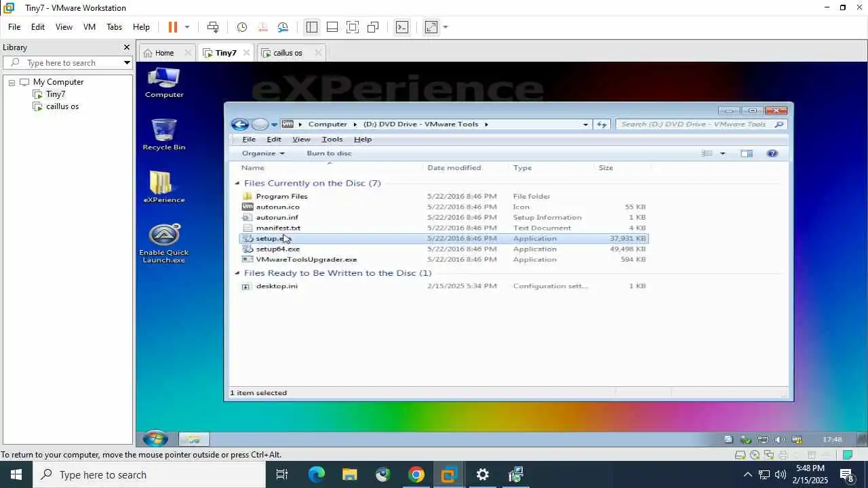Click the stretch guest display icon

tap(431, 27)
